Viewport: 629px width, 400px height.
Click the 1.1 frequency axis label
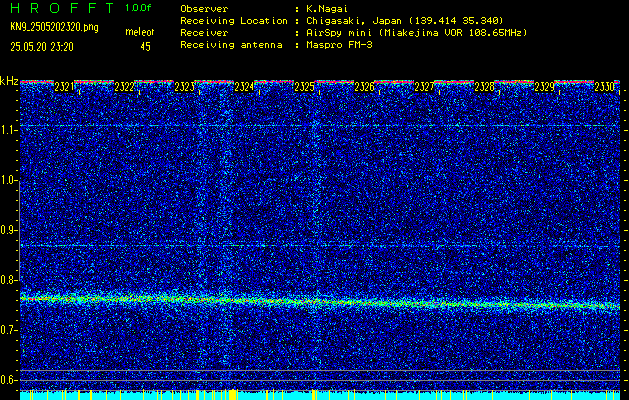point(9,130)
